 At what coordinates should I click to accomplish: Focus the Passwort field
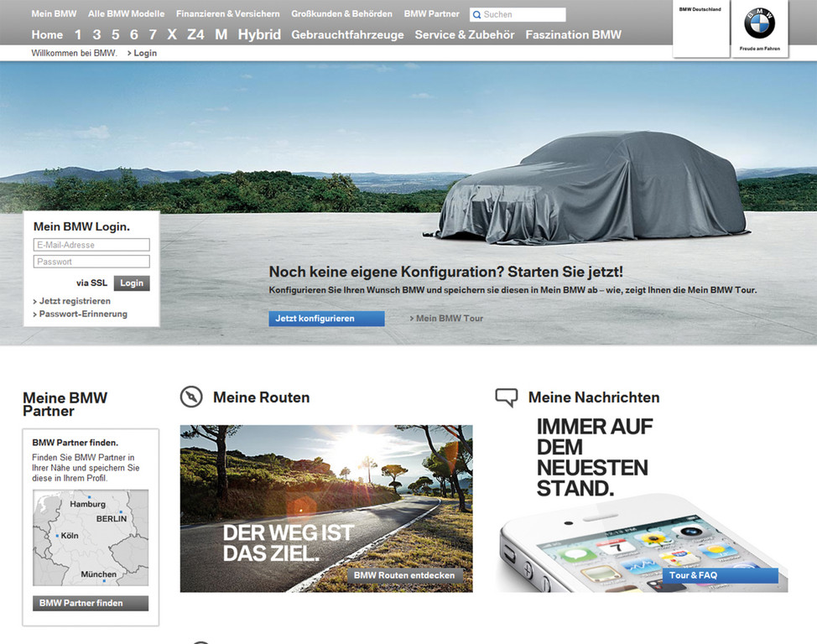click(91, 262)
